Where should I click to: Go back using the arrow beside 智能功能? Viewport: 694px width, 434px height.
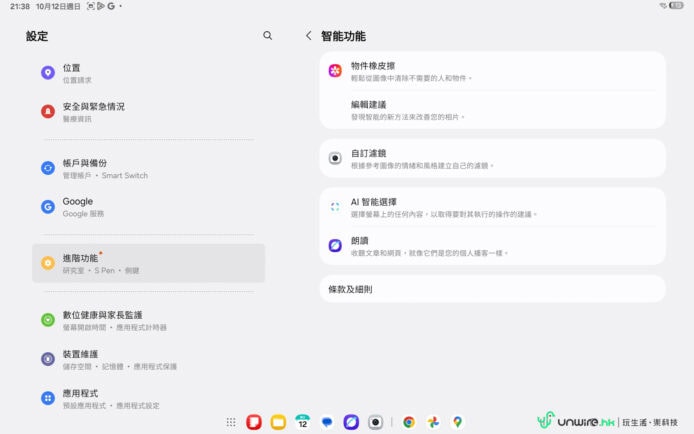[x=308, y=36]
